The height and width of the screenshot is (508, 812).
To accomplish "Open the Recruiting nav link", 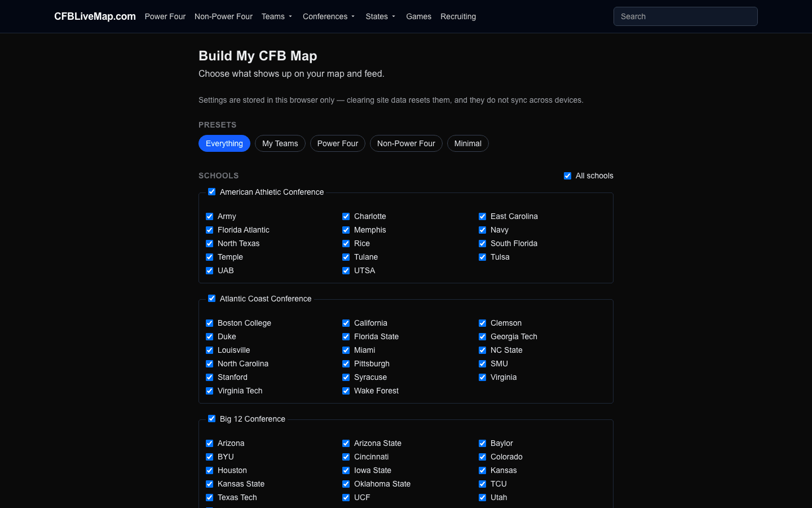I will pyautogui.click(x=458, y=16).
